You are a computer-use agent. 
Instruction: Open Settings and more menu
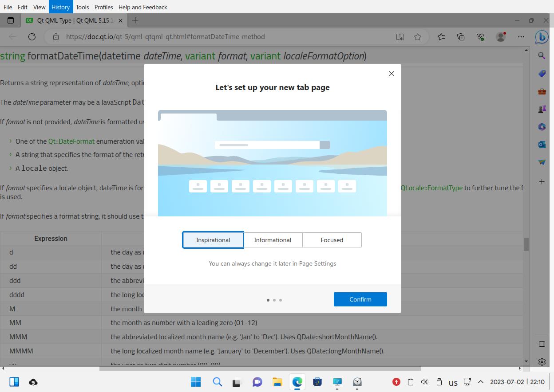point(521,37)
